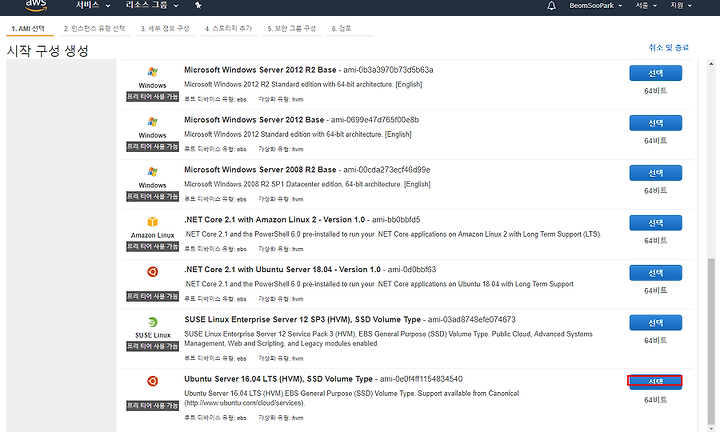Click the AWS logo
The height and width of the screenshot is (432, 720).
tap(36, 6)
